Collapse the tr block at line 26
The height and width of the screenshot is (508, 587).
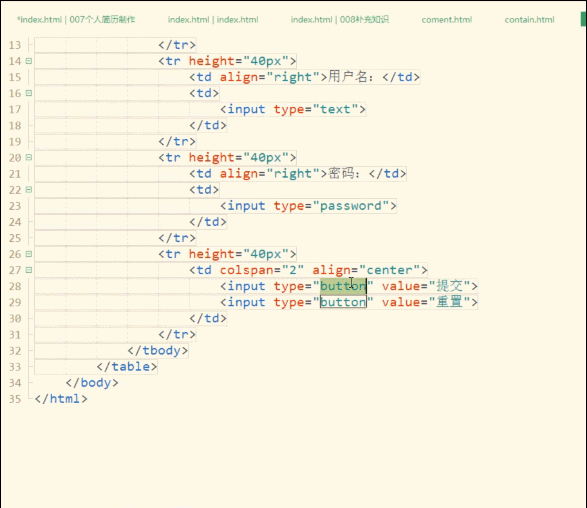[x=29, y=254]
